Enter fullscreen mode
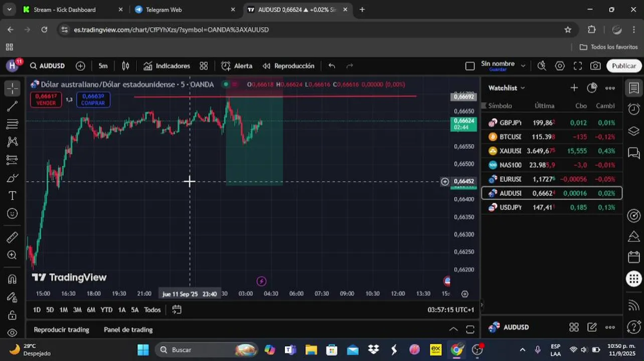This screenshot has width=644, height=361. pyautogui.click(x=578, y=66)
